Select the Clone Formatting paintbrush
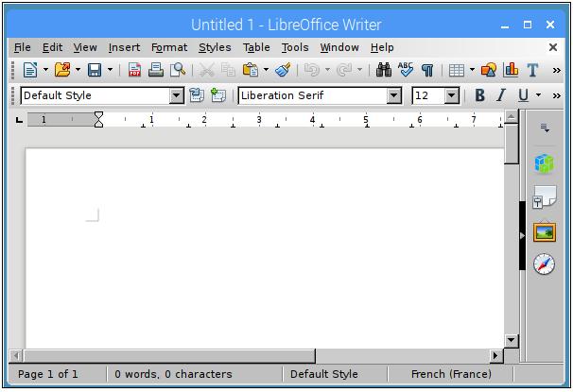 [283, 69]
